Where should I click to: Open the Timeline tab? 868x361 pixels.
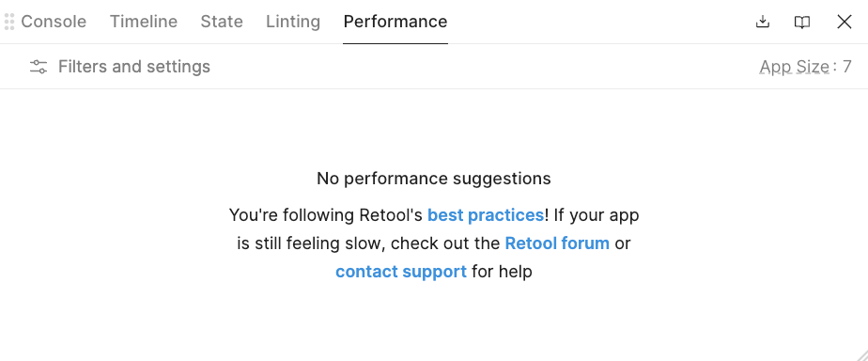(144, 22)
